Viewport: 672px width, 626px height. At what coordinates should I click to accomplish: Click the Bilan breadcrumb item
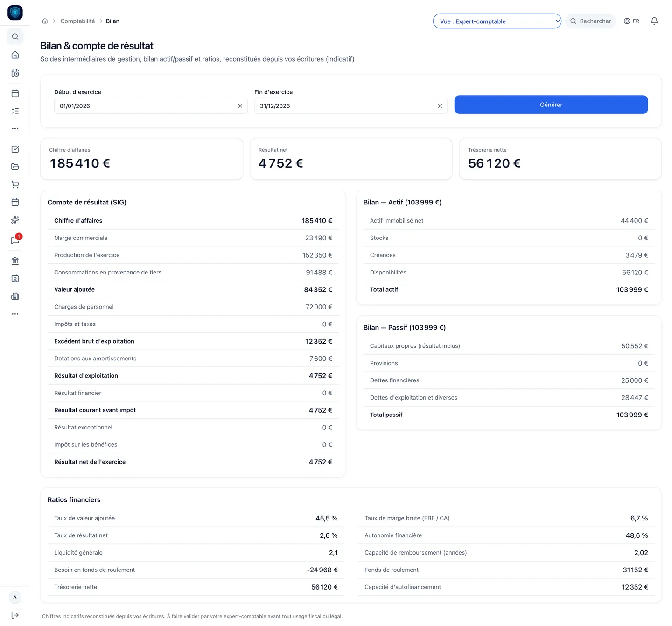point(112,21)
